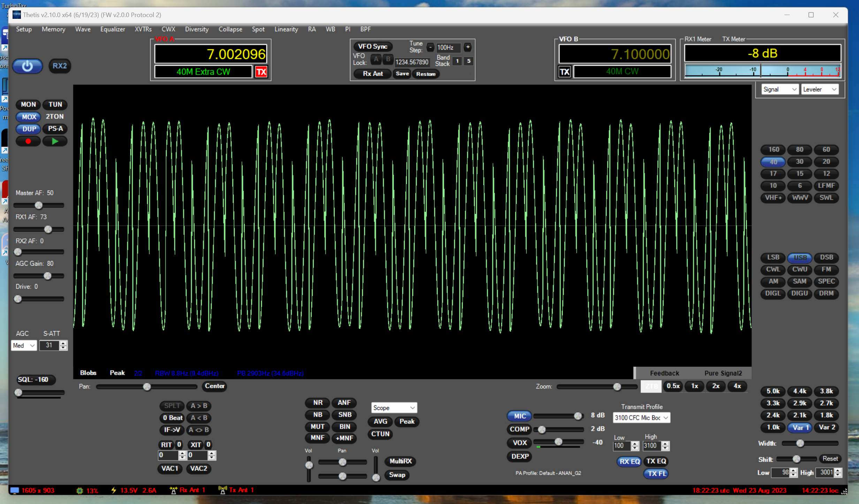Increase the transmit Low filter stepper
Screen dimensions: 859x504
[635, 443]
